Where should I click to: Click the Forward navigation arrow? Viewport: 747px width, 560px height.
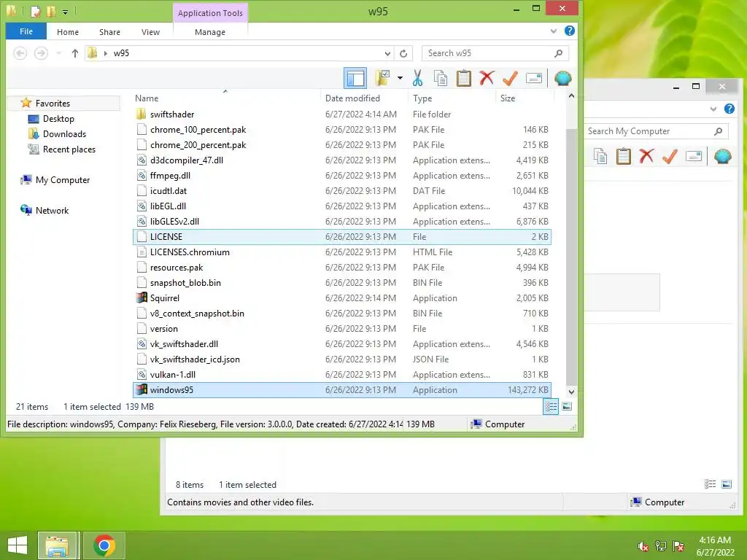(x=41, y=53)
